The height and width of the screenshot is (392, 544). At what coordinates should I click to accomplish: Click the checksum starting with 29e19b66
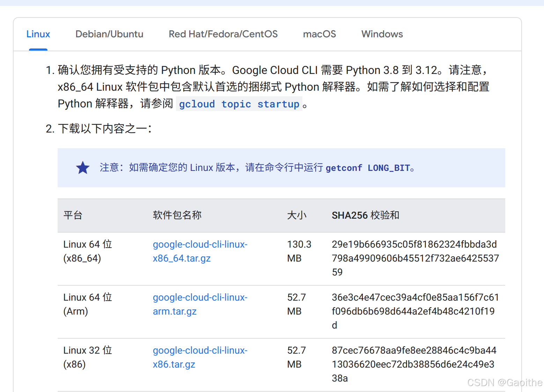point(415,258)
